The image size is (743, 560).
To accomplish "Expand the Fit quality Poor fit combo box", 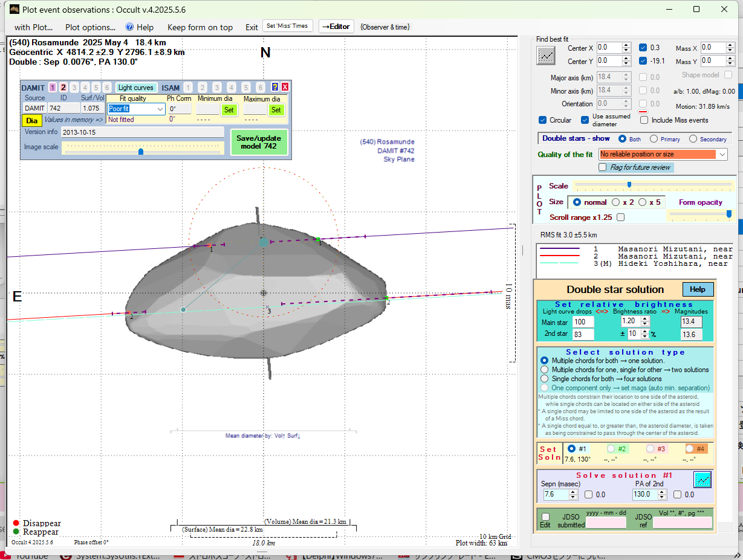I will point(160,109).
